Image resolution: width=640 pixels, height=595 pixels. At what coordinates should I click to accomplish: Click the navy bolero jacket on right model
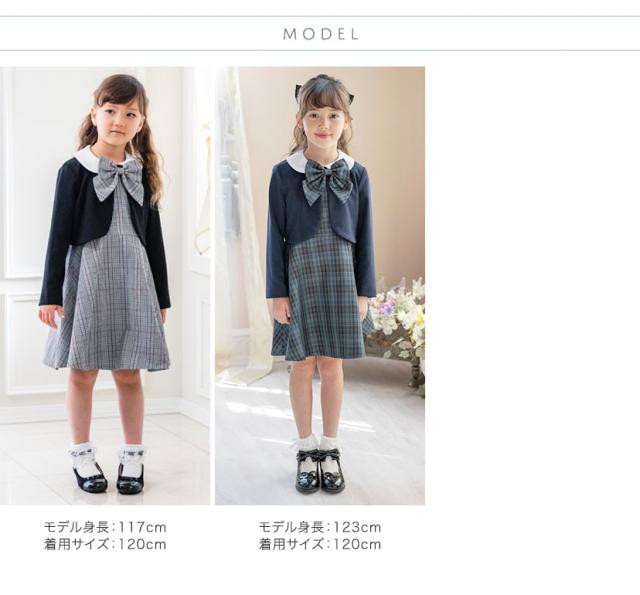(282, 229)
